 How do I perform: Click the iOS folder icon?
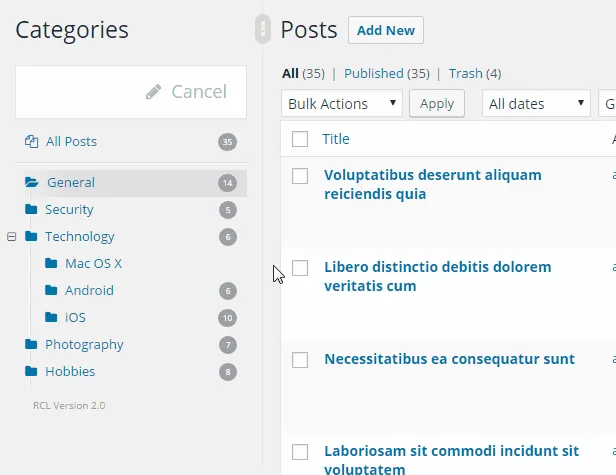51,318
